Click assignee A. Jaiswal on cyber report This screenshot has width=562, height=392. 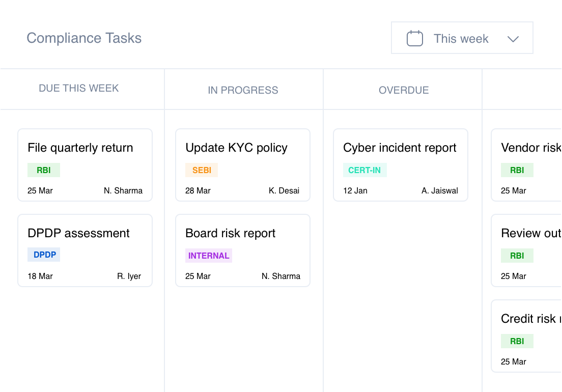click(439, 191)
